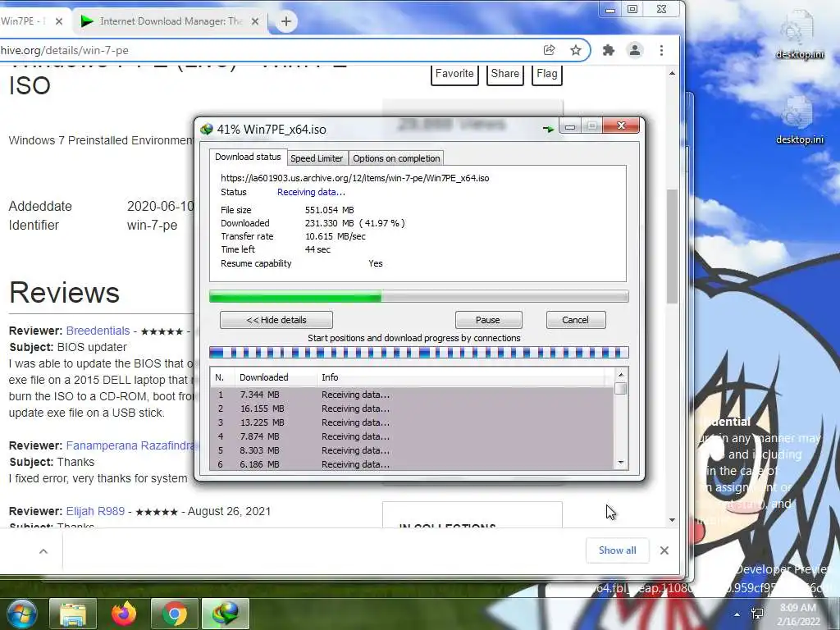This screenshot has width=840, height=630.
Task: Click the download URL text in IDM
Action: click(354, 178)
